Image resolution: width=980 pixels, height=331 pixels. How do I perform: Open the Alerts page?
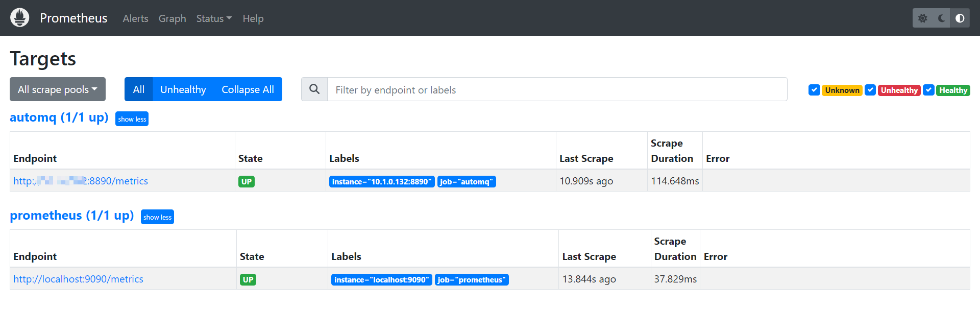coord(135,18)
